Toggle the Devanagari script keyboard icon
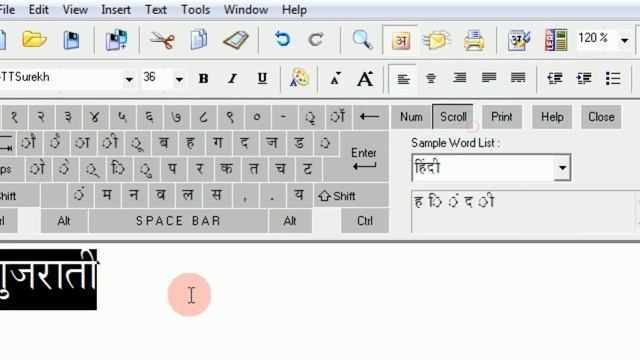Screen dimensions: 640x360 click(x=400, y=40)
